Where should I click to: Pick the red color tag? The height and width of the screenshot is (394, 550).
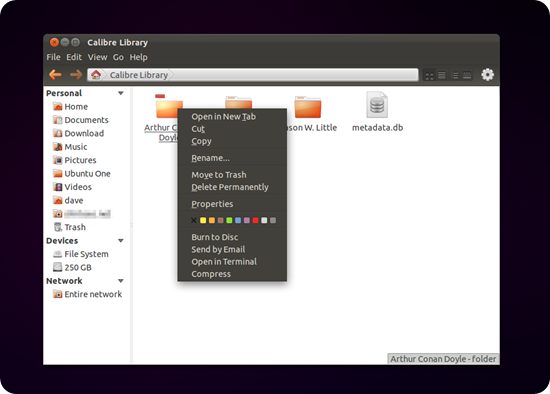pos(255,220)
